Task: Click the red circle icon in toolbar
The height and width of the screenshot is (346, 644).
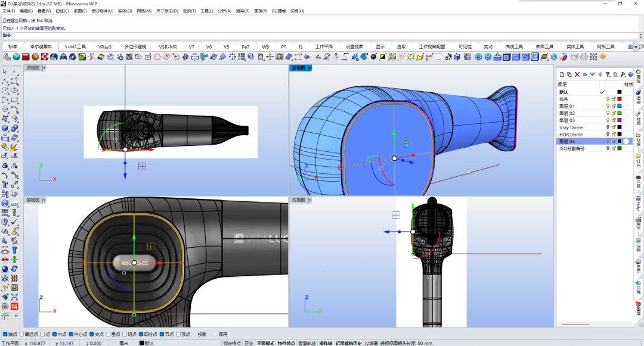Action: [157, 57]
